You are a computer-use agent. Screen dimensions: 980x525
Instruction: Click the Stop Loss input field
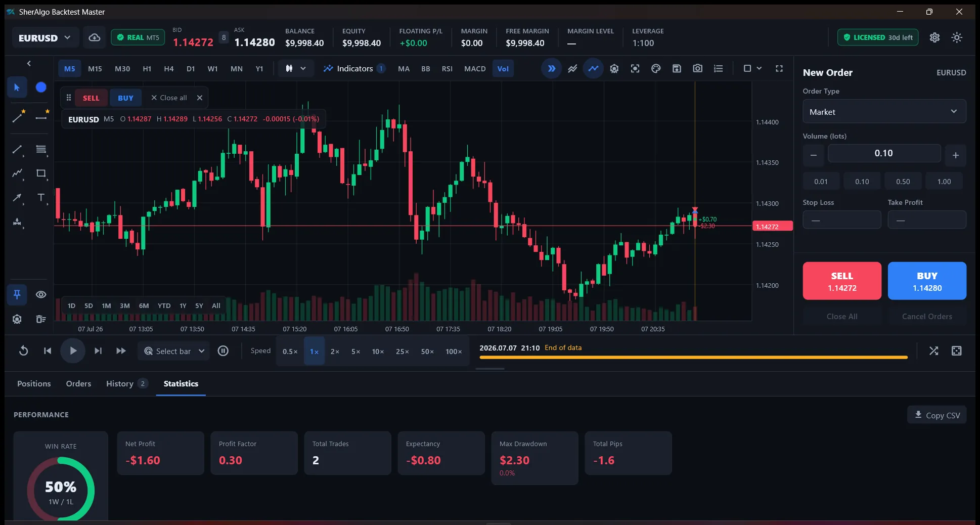[842, 221]
